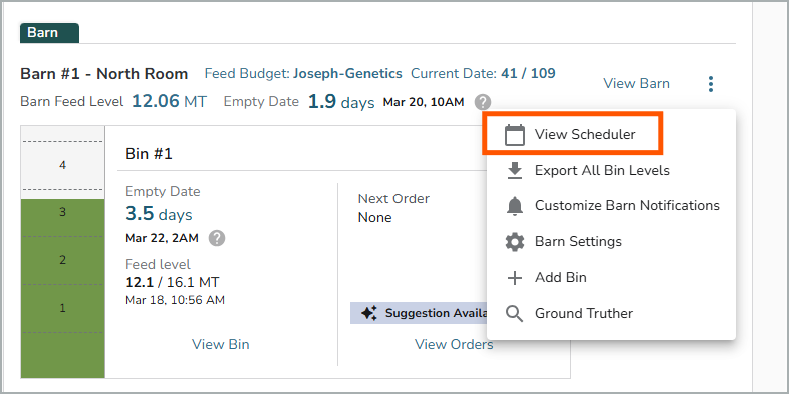Screen dimensions: 789x394
Task: Click the View Orders link
Action: (x=454, y=344)
